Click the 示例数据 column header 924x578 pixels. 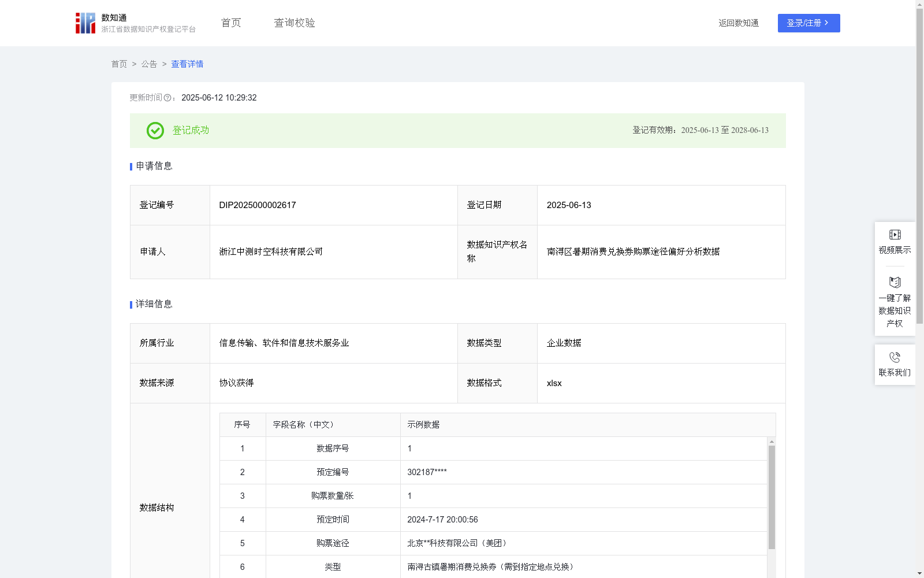pos(588,425)
